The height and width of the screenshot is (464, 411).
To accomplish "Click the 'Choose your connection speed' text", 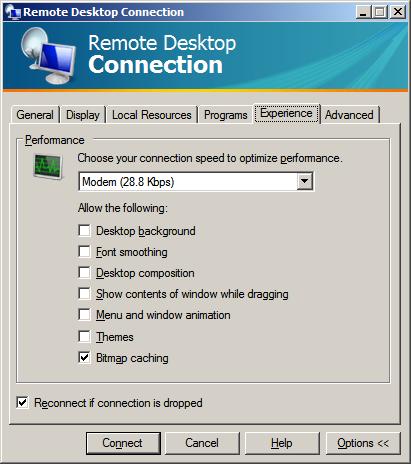I will [210, 158].
